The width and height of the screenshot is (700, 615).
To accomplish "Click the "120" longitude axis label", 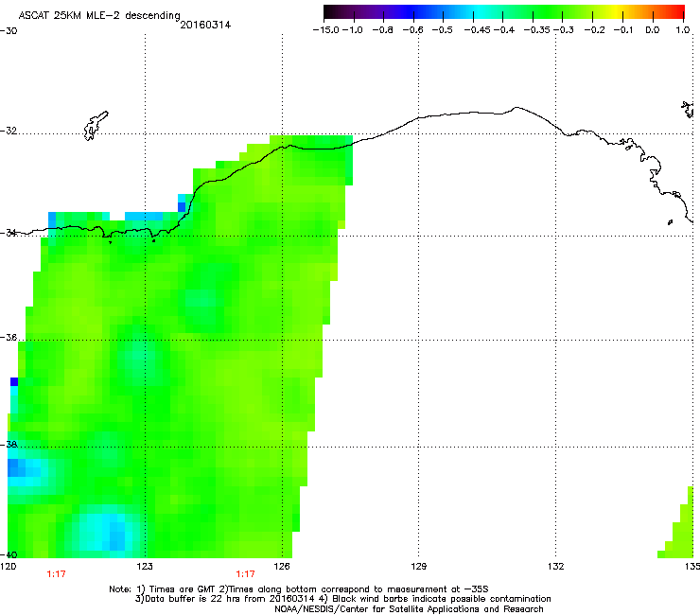I will pos(8,567).
